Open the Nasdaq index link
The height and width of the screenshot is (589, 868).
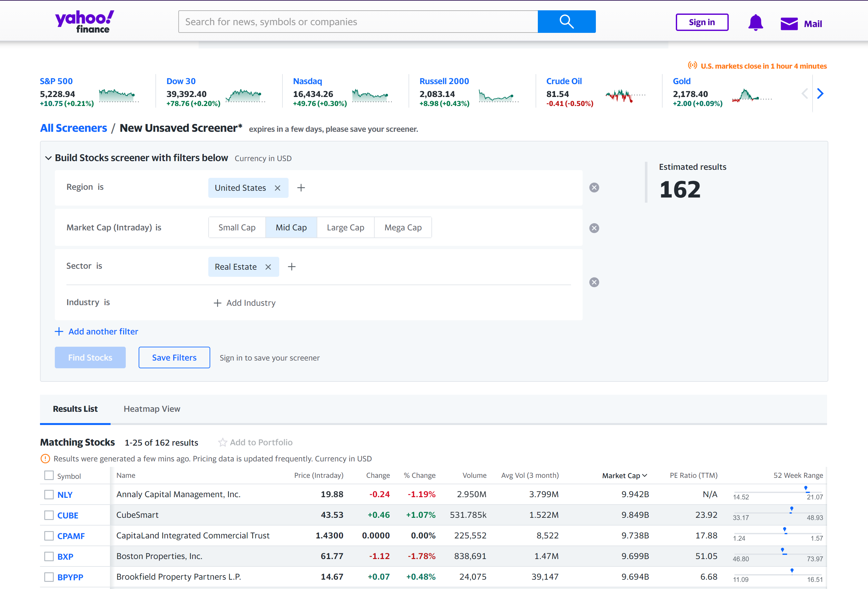click(307, 81)
